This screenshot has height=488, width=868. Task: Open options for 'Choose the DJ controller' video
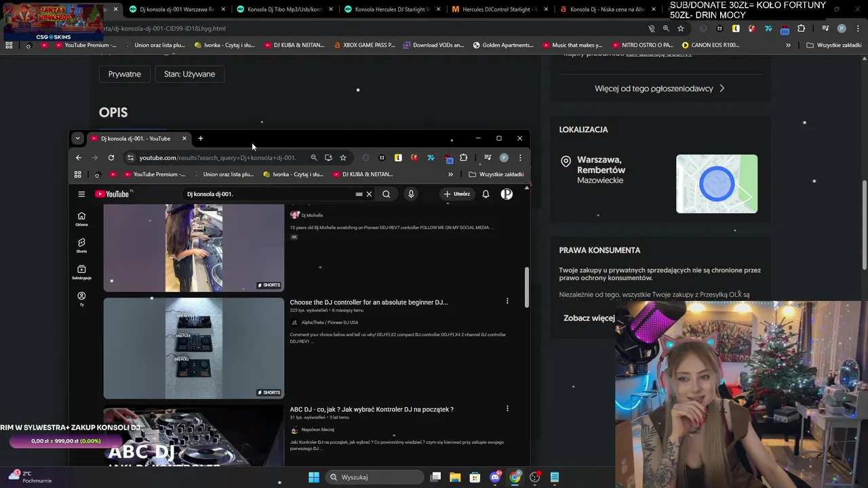tap(507, 301)
